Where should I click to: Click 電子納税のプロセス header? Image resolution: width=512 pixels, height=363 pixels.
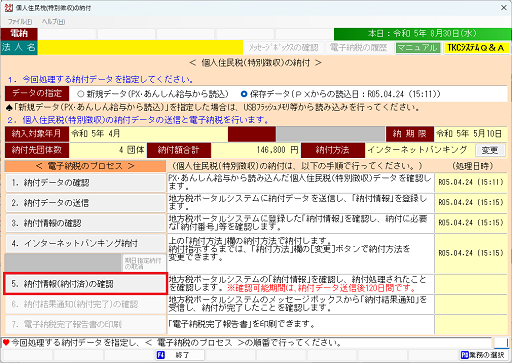[x=85, y=166]
